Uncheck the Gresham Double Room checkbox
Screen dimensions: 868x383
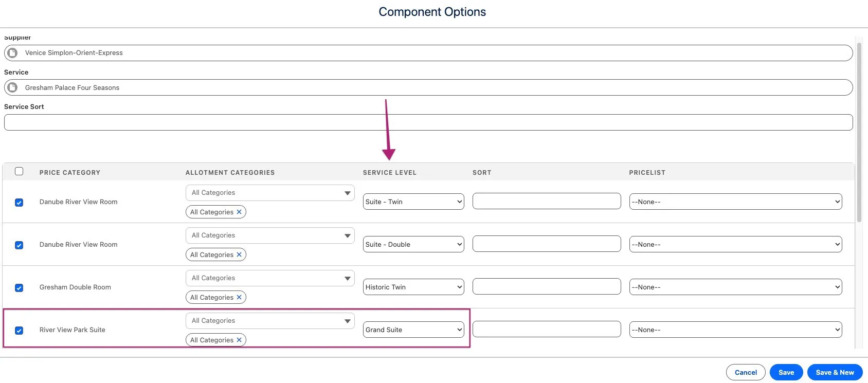pos(19,288)
